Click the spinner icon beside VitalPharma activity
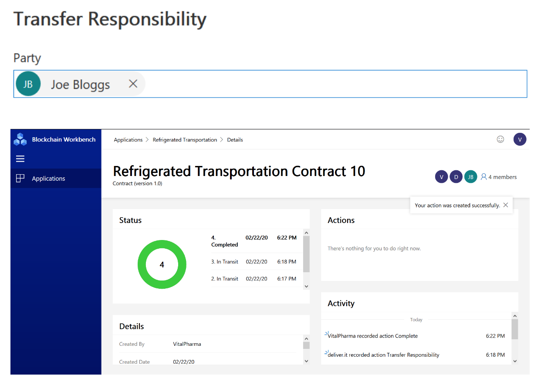This screenshot has width=541, height=392. 326,334
